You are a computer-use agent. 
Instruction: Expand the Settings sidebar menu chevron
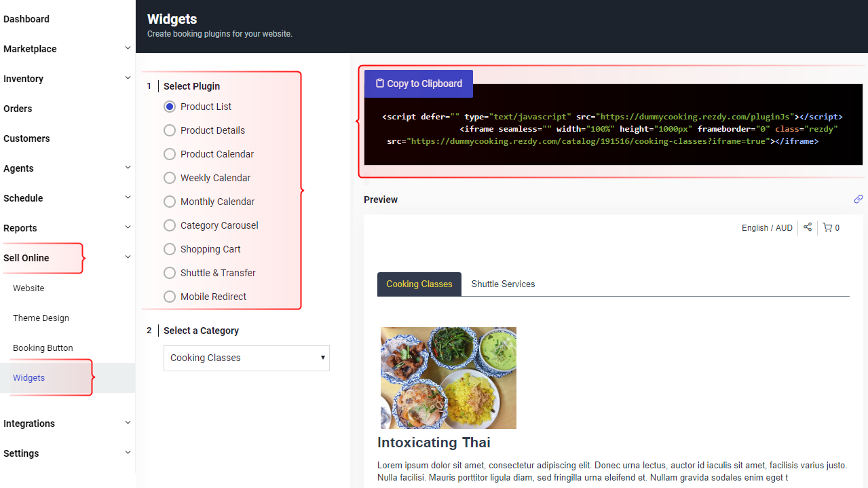(128, 453)
